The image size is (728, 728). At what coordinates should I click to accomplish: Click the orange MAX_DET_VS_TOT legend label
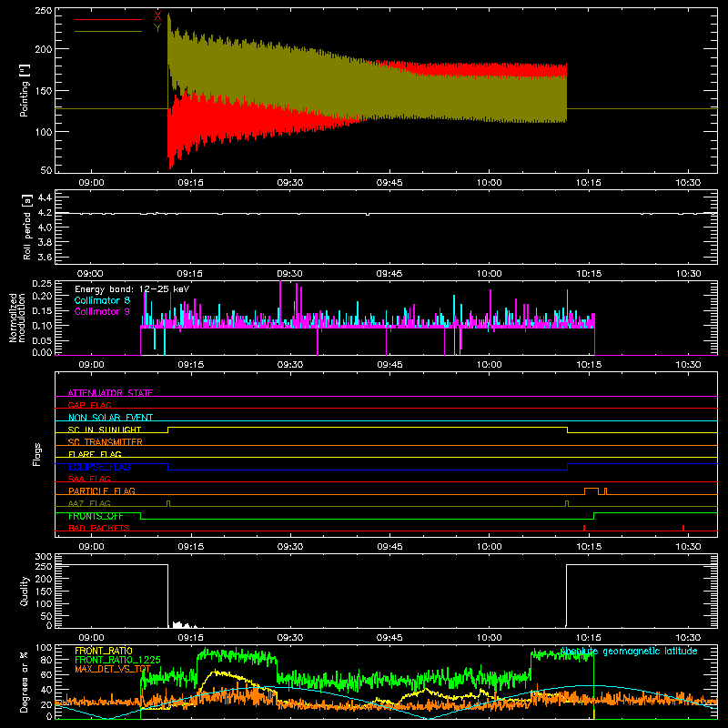click(x=113, y=669)
